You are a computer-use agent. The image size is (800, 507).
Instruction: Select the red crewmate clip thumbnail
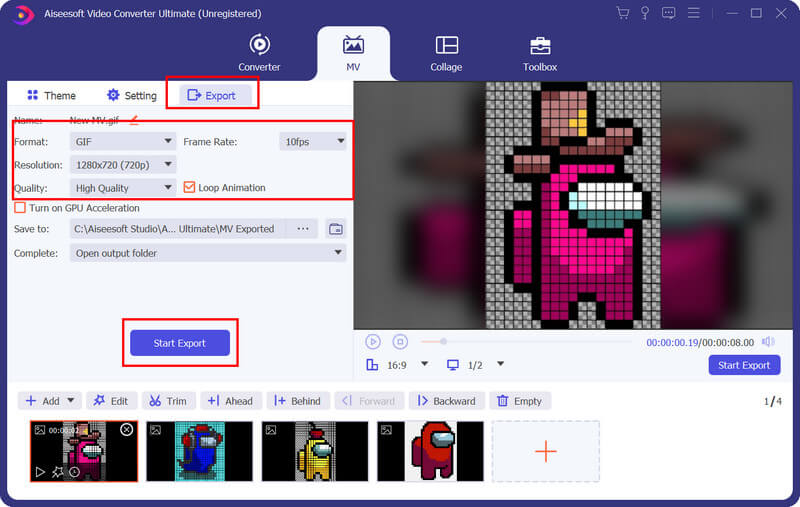(x=430, y=451)
